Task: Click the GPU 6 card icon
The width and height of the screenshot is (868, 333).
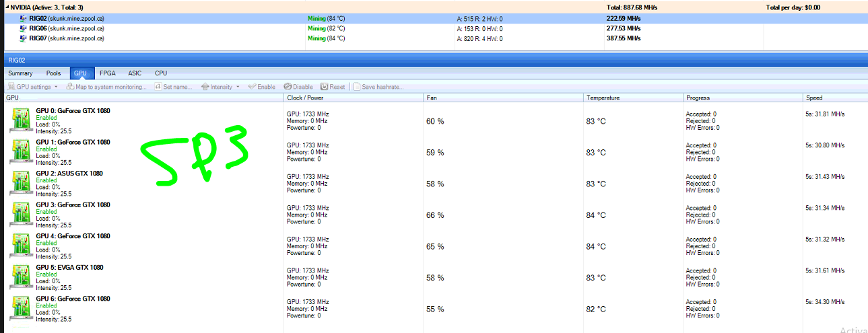Action: pos(21,308)
